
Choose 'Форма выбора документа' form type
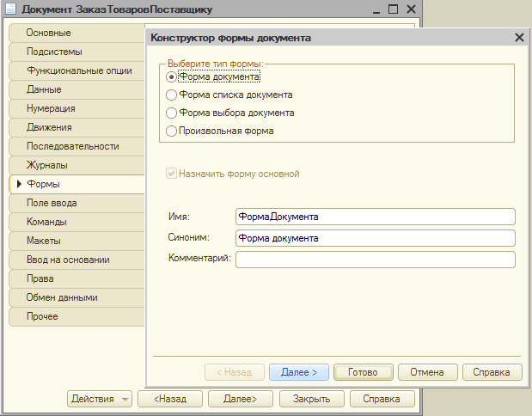point(172,113)
